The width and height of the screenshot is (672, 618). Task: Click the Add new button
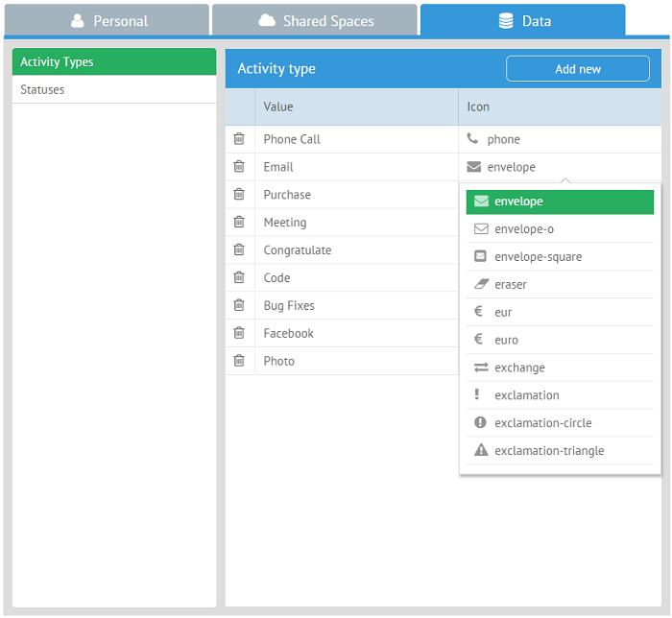(x=578, y=69)
